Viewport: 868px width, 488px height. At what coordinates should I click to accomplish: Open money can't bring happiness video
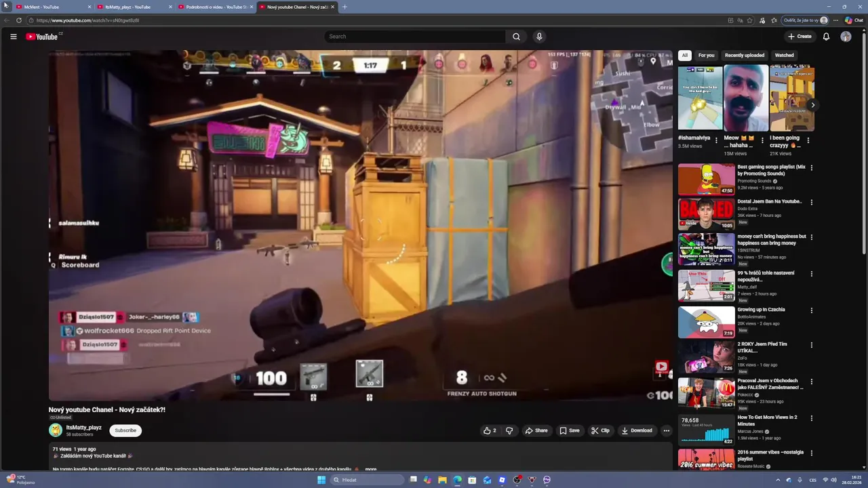click(x=707, y=249)
